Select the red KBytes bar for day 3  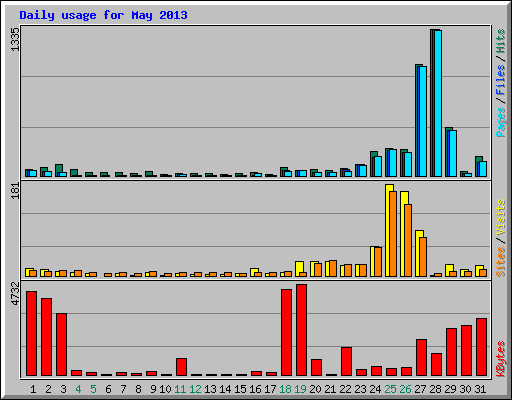click(x=61, y=344)
